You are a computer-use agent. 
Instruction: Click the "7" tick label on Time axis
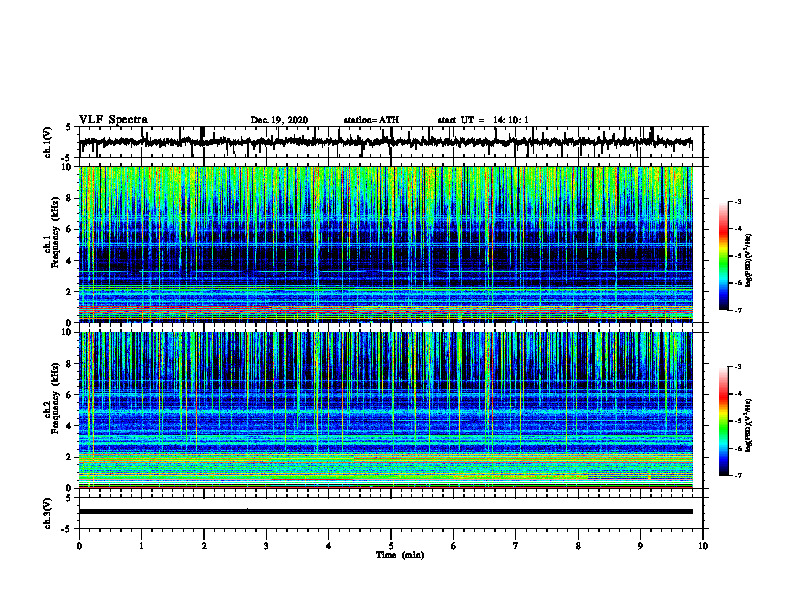[x=516, y=546]
